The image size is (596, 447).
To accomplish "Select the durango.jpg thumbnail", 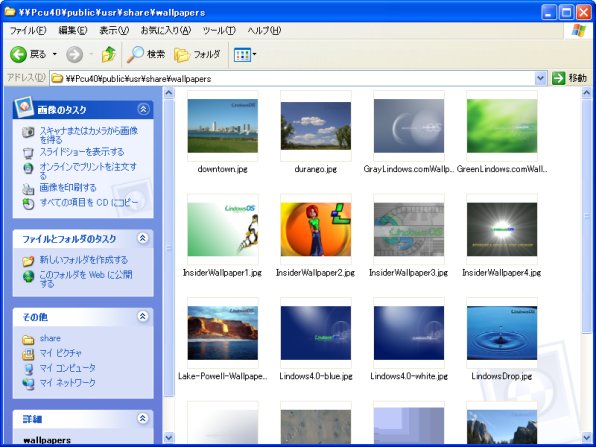I will tap(315, 126).
